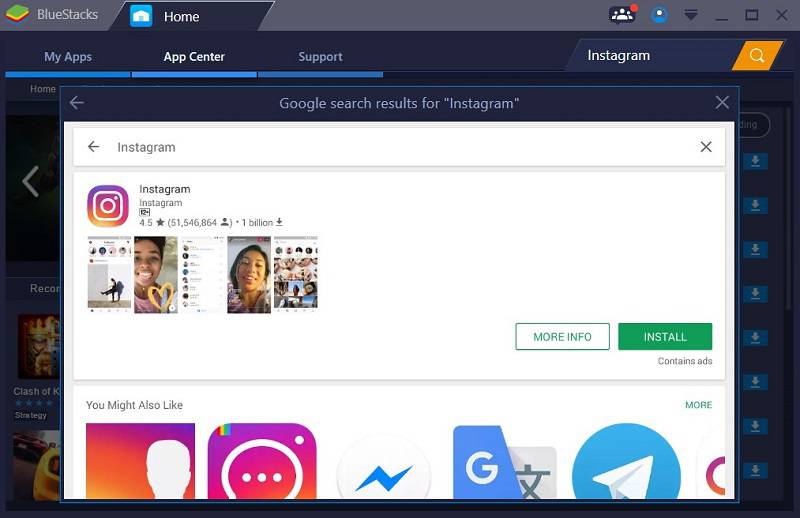Clear the Instagram search query with X
The height and width of the screenshot is (518, 800).
coord(706,147)
